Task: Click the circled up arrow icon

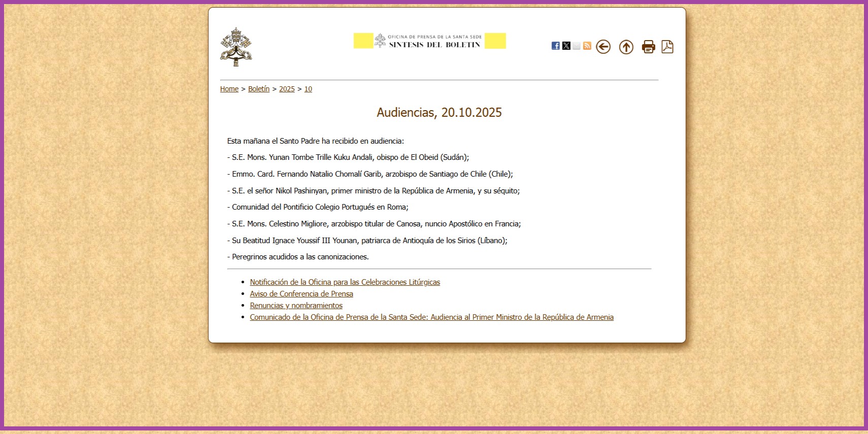Action: tap(626, 47)
